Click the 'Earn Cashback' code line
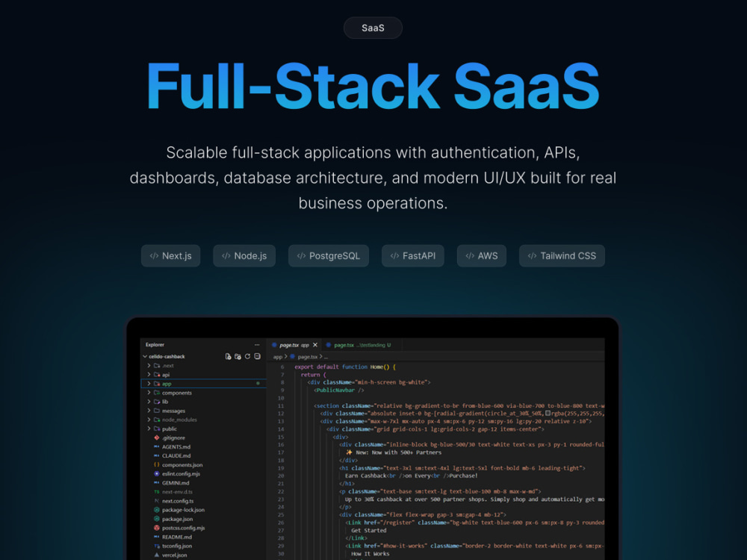This screenshot has height=560, width=747. point(411,476)
